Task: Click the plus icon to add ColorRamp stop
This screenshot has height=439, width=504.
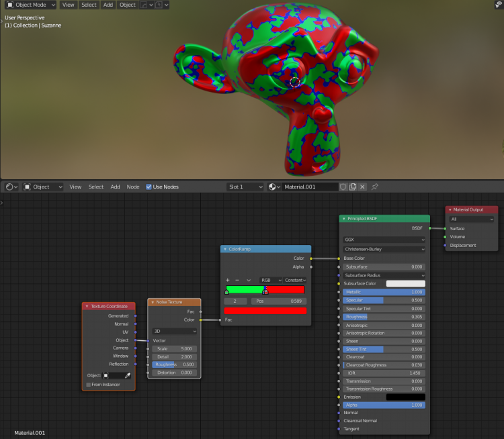Action: point(228,280)
